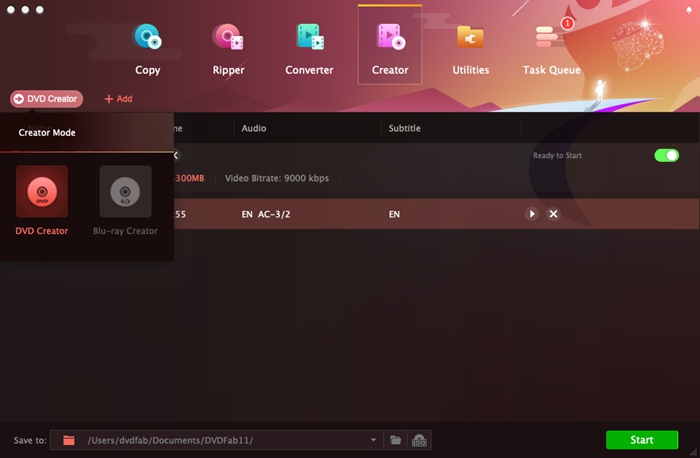Open the Task Queue
The width and height of the screenshot is (700, 458).
[552, 50]
